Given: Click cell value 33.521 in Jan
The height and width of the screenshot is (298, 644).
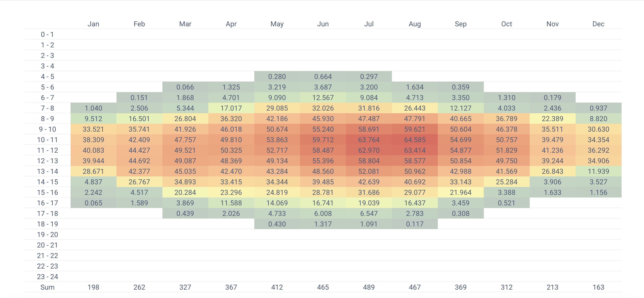Looking at the screenshot, I should (93, 129).
